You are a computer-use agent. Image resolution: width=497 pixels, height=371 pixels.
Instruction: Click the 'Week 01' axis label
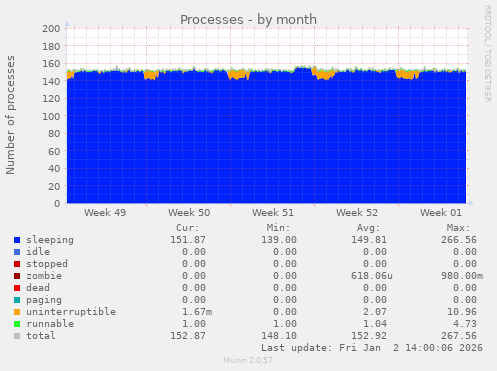pyautogui.click(x=441, y=213)
